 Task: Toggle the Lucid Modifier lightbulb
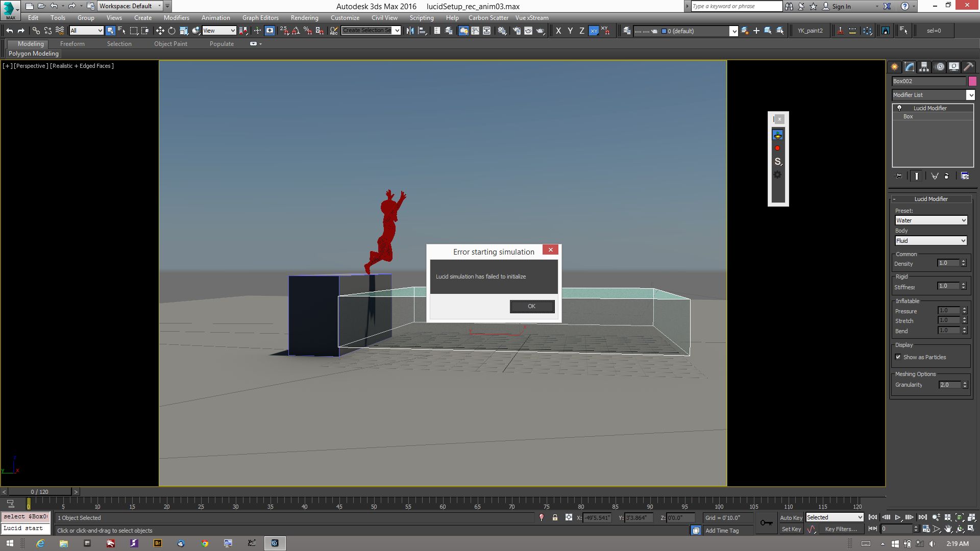pyautogui.click(x=899, y=108)
